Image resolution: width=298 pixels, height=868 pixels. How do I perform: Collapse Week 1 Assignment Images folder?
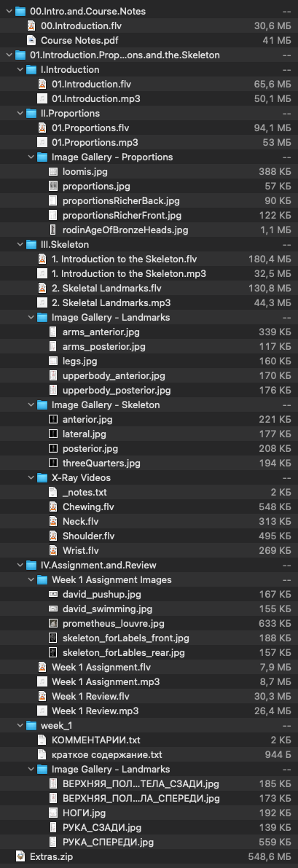pos(31,579)
